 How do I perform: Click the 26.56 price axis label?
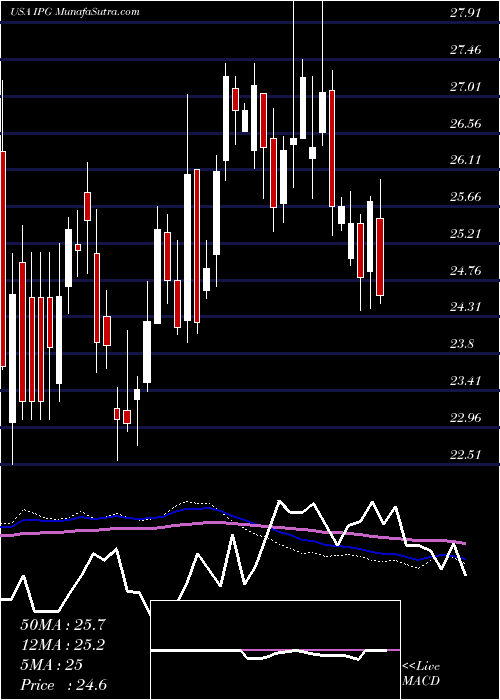click(x=466, y=123)
